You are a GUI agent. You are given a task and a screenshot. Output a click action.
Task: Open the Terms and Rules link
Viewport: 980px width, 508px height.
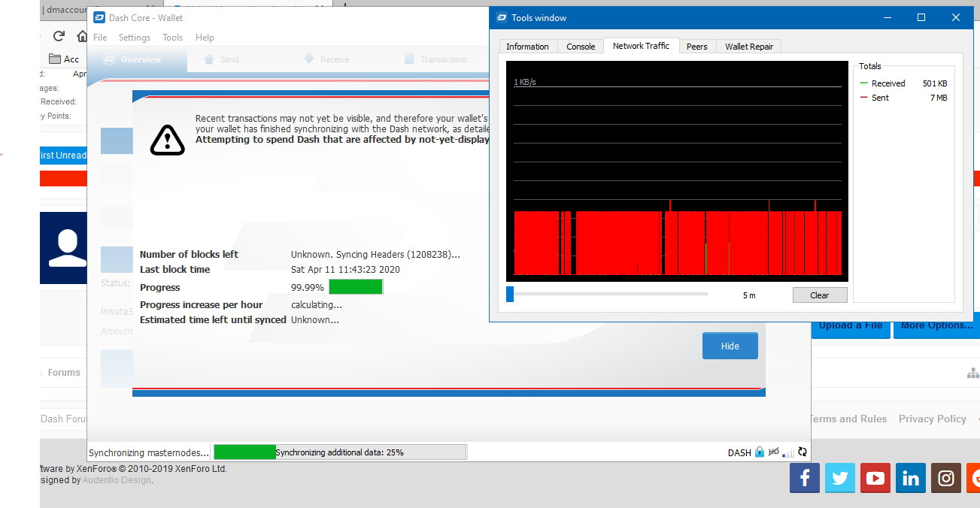point(848,419)
